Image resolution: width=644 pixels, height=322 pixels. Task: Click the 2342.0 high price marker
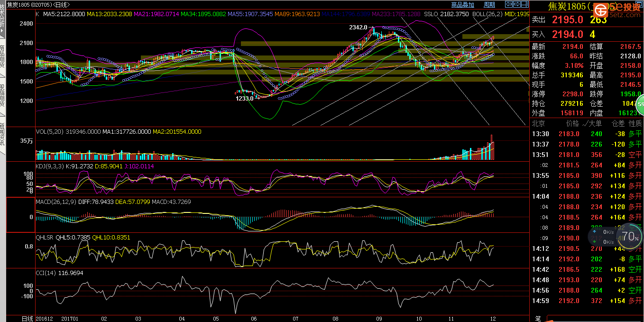(x=358, y=28)
